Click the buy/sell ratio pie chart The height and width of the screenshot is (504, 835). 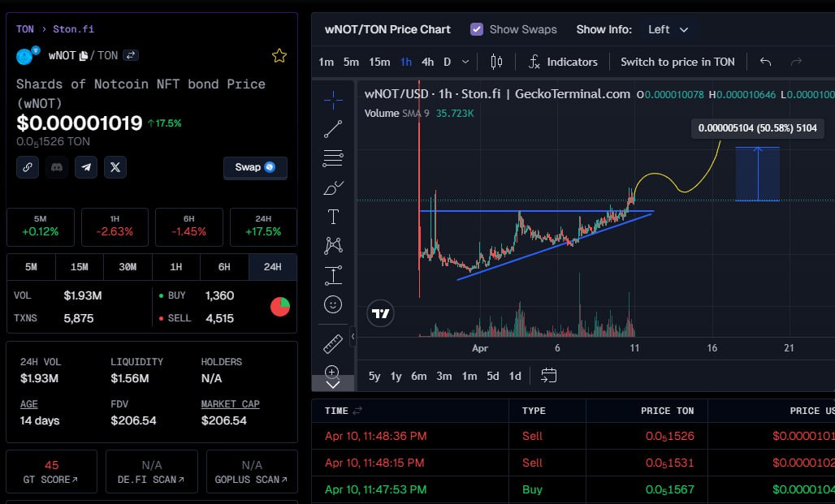click(x=280, y=307)
